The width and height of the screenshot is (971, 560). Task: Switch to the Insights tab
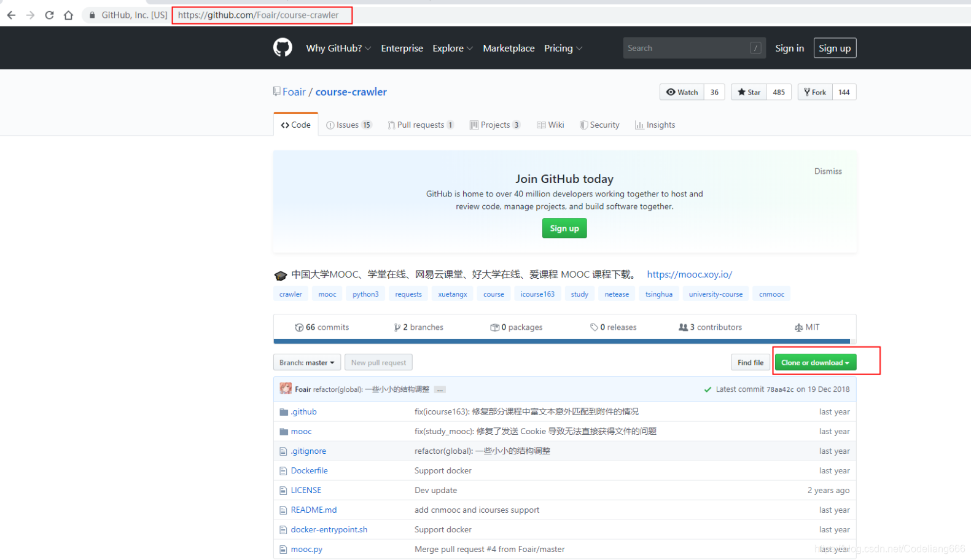(655, 125)
